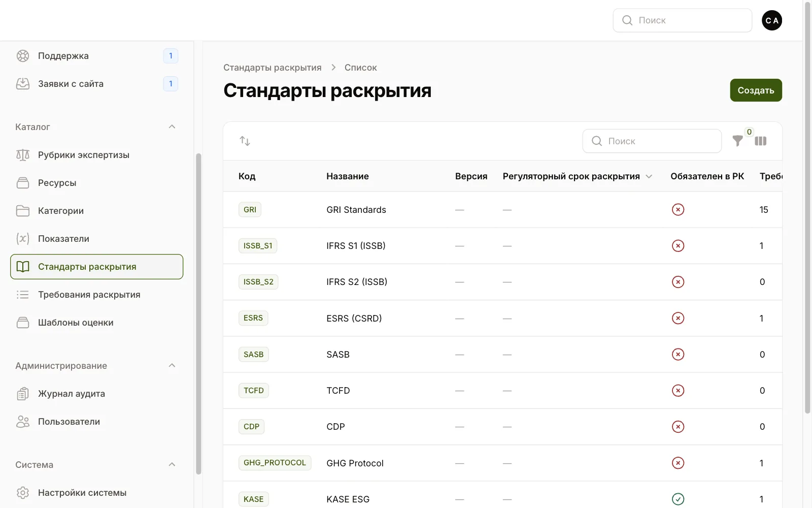Click the open book icon for Стандарты раскрытия
The height and width of the screenshot is (508, 812).
click(23, 267)
